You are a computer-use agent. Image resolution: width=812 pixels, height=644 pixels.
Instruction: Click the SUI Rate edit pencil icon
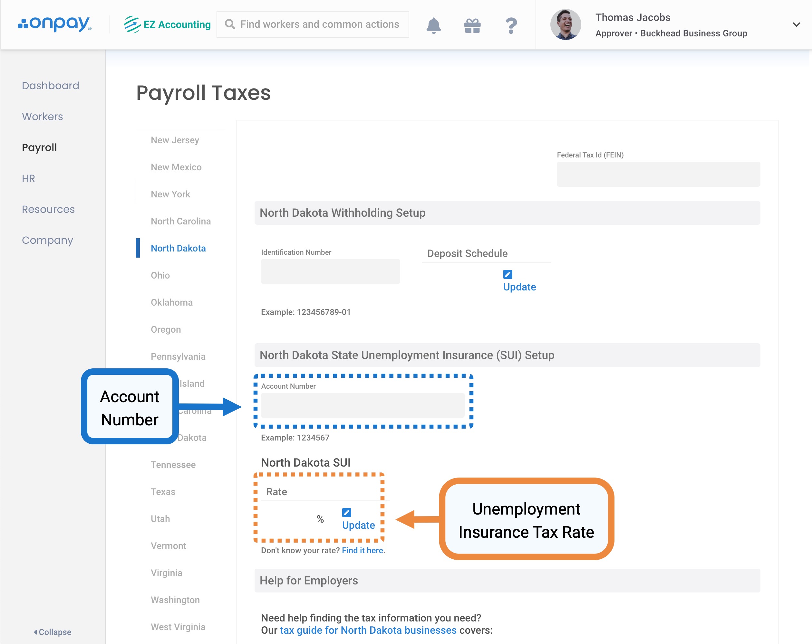pyautogui.click(x=346, y=513)
